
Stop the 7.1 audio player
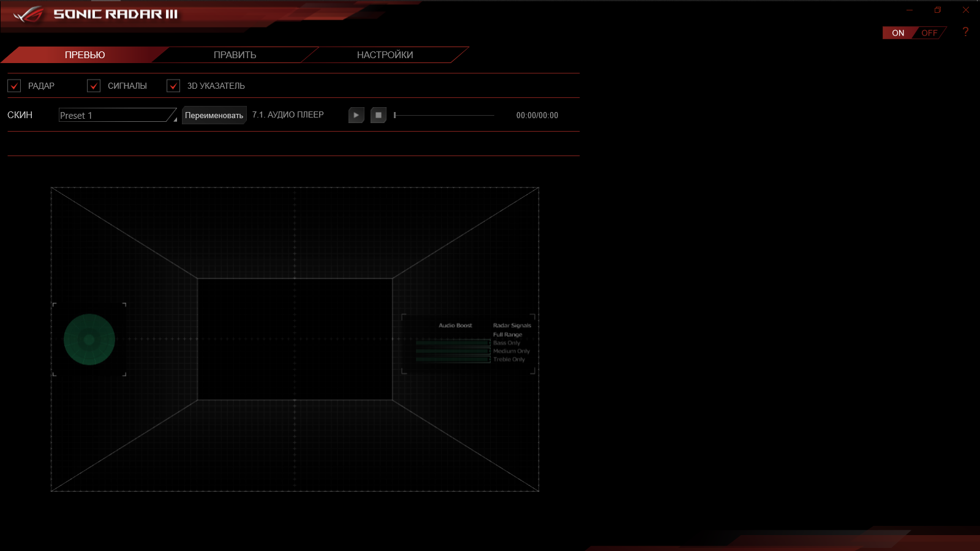[379, 115]
